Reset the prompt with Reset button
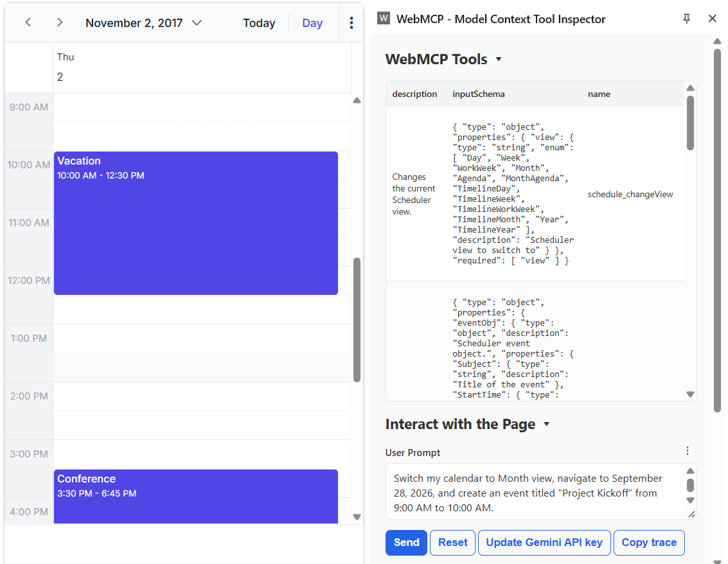 [453, 542]
